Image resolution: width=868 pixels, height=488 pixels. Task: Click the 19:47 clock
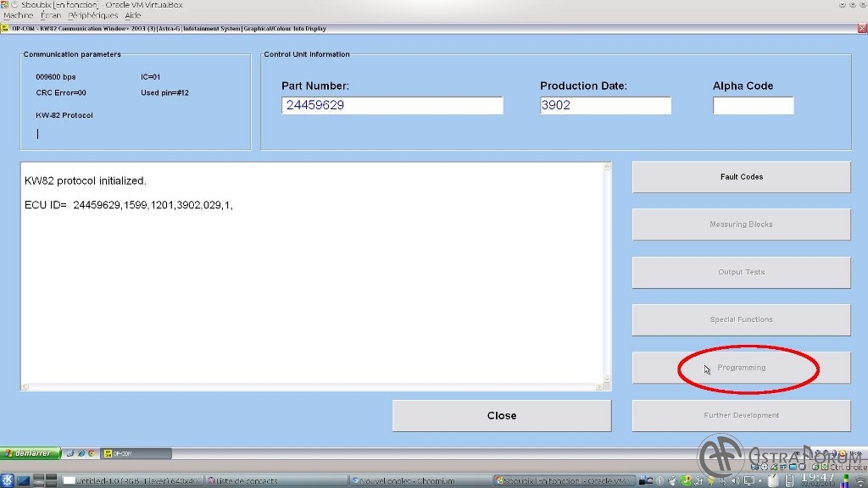pyautogui.click(x=818, y=478)
